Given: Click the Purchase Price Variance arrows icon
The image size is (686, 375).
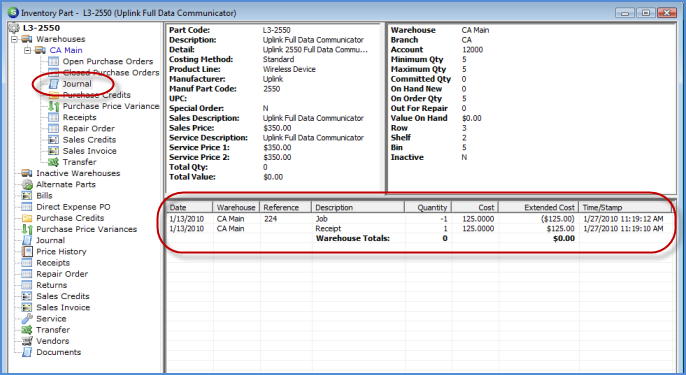Looking at the screenshot, I should (x=53, y=106).
